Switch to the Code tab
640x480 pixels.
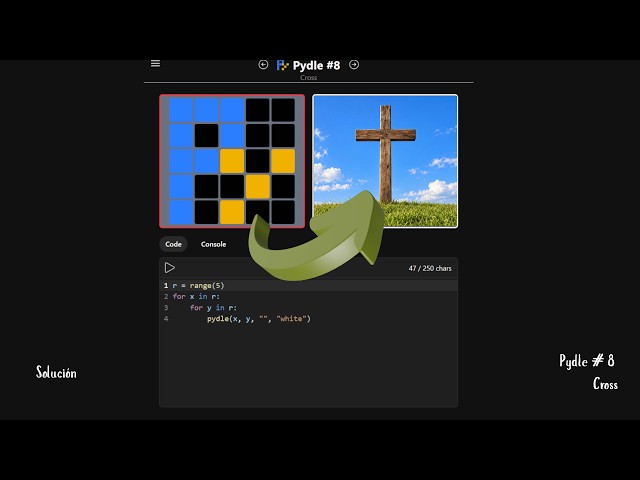(x=173, y=244)
